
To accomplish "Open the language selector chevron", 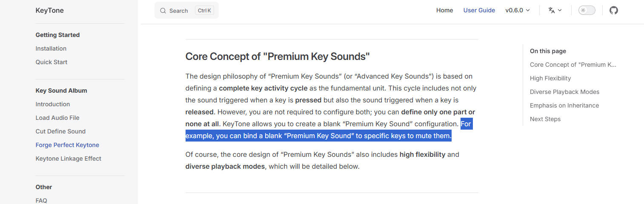I will pos(560,10).
